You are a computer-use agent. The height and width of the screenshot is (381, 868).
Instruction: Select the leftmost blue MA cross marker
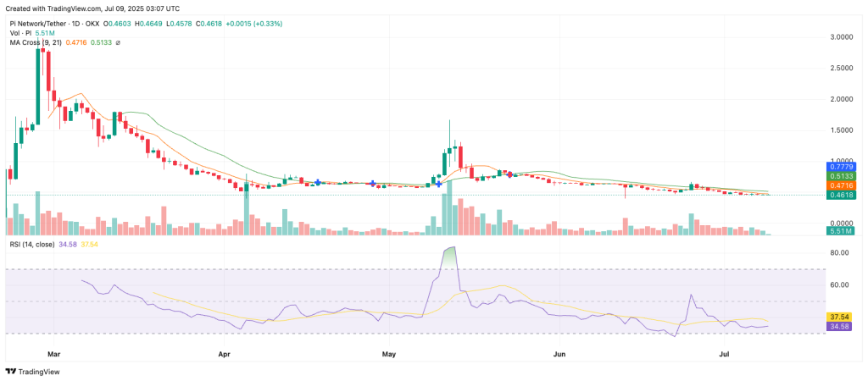(317, 182)
